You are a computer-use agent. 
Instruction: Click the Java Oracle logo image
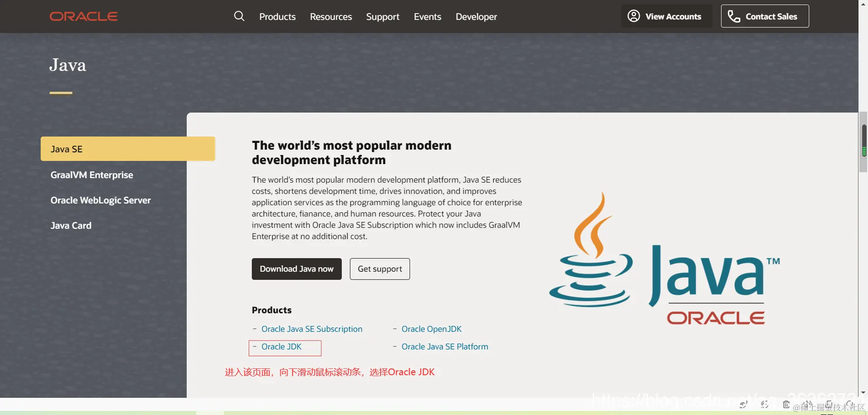(665, 259)
